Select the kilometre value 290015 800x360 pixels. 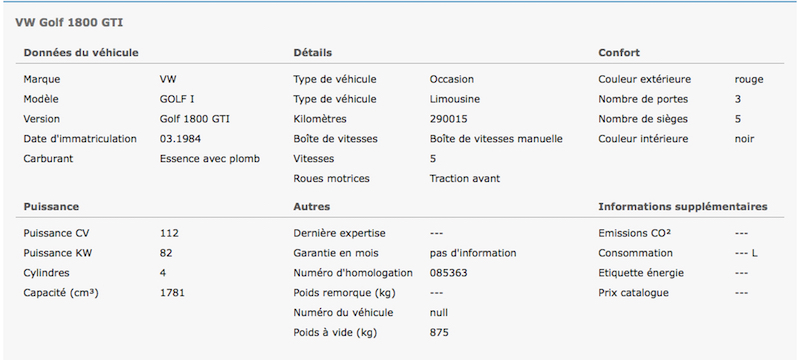(x=448, y=119)
